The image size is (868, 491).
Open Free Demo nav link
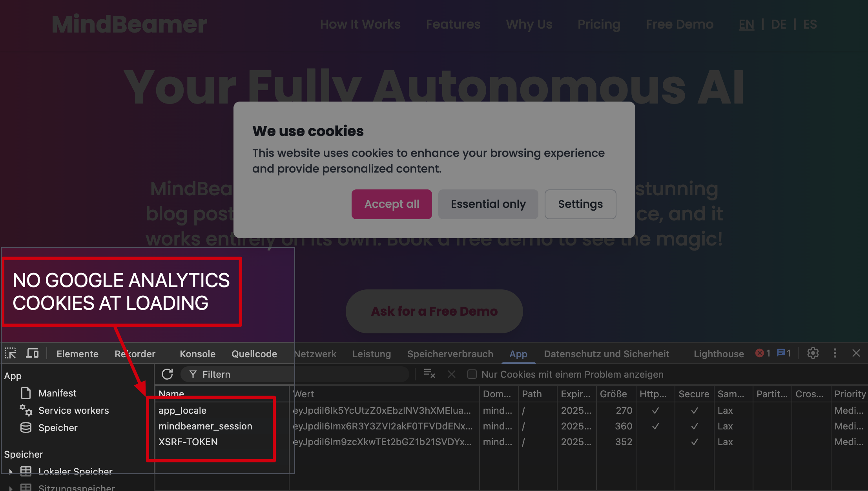680,24
